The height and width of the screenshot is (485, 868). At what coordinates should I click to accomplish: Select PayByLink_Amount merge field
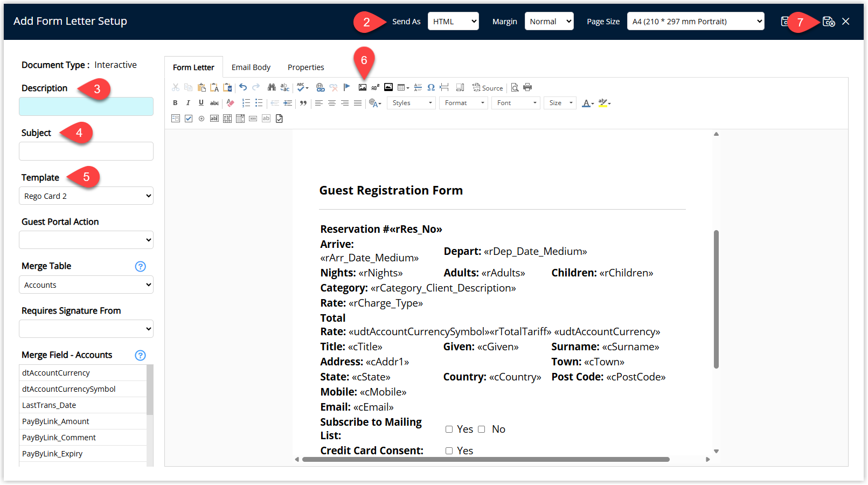coord(55,421)
